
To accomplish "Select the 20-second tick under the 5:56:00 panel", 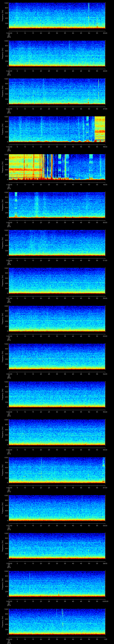I will 41,488.
